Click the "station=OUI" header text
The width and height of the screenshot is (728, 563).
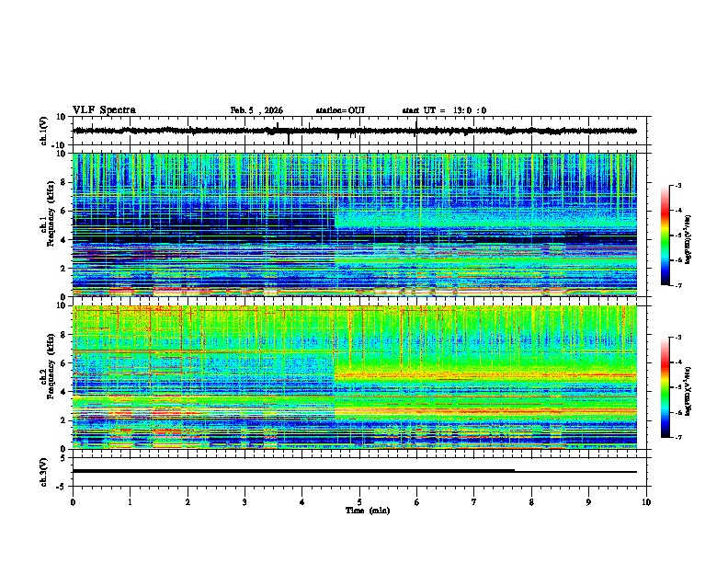tap(340, 110)
